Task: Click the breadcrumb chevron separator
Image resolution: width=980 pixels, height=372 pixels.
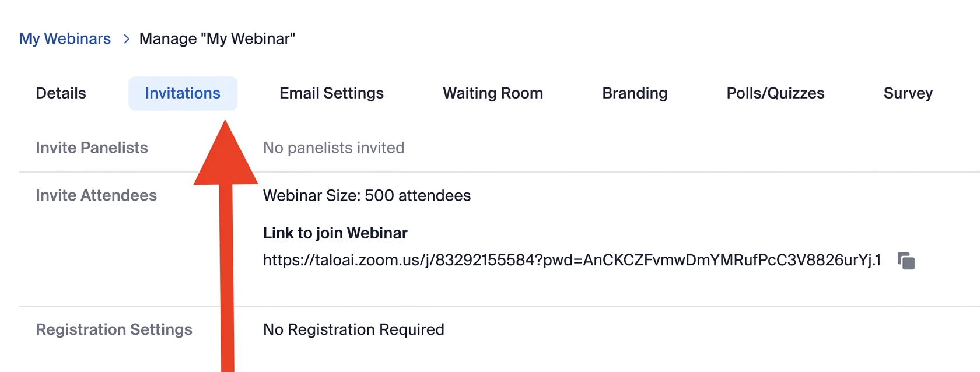Action: [x=126, y=39]
